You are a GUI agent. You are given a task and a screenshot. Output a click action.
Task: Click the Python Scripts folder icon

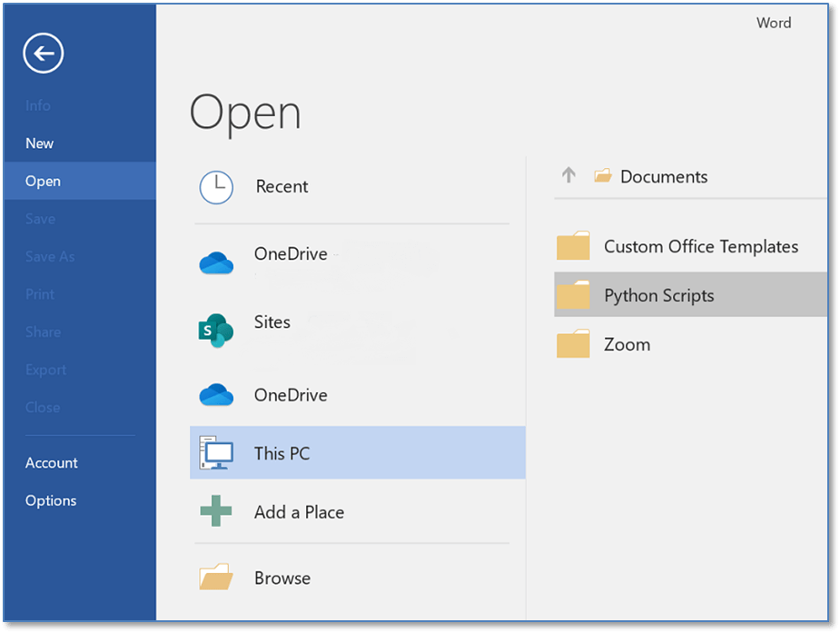(573, 294)
